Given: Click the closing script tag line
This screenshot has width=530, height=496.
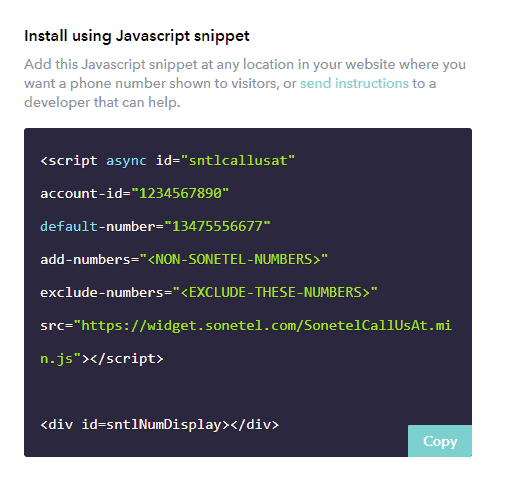Looking at the screenshot, I should coord(102,358).
